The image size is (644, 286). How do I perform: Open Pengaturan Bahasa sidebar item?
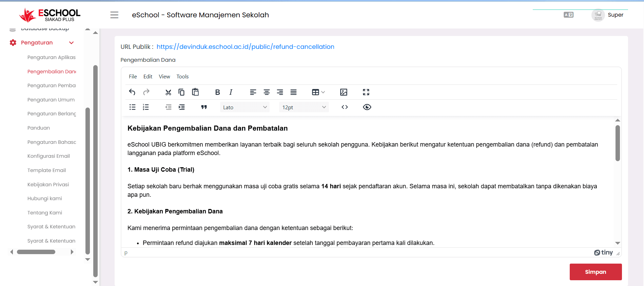pos(52,142)
